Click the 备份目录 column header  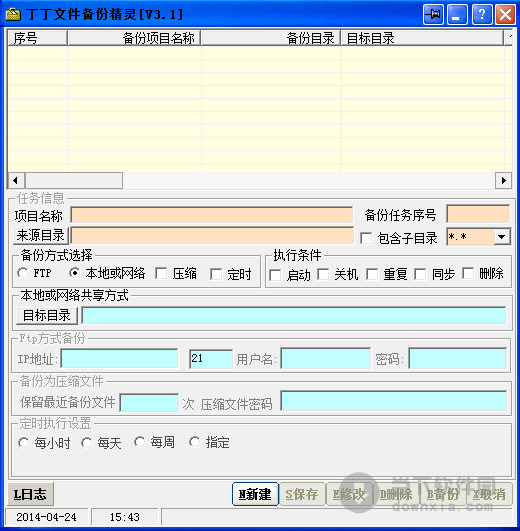(x=270, y=38)
